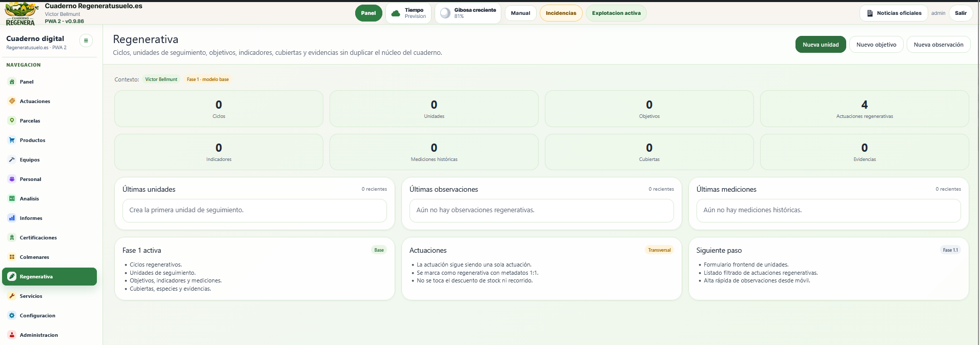Go to Parcelas in navigation
This screenshot has width=980, height=345.
(49, 120)
